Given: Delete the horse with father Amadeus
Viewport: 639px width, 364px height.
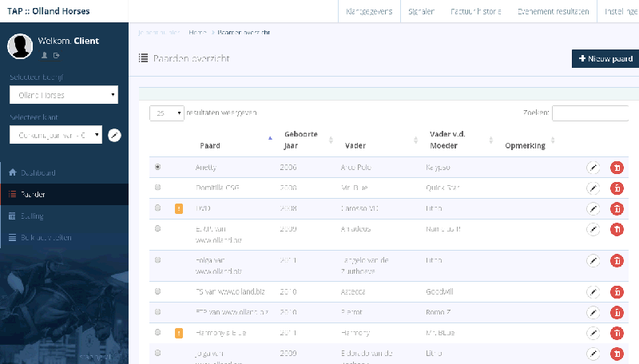Looking at the screenshot, I should point(617,229).
